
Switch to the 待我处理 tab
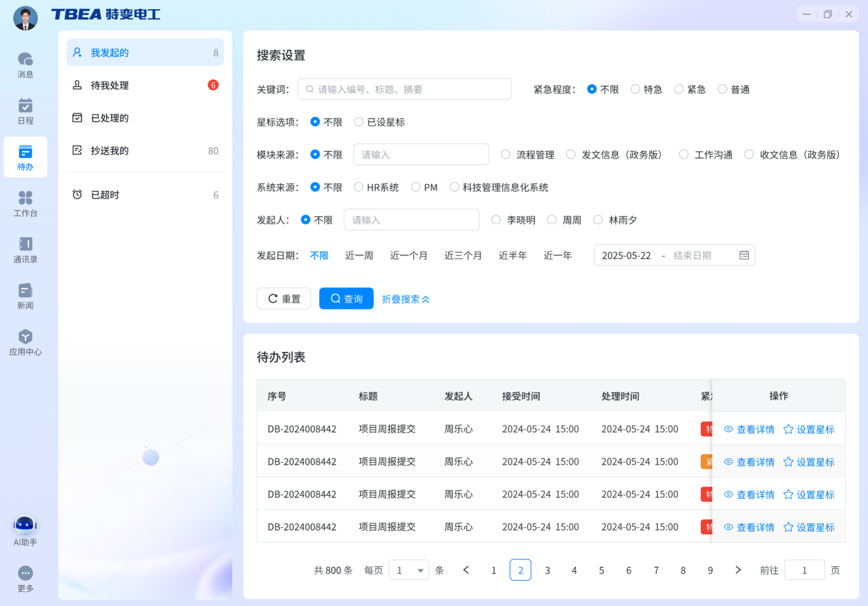pyautogui.click(x=110, y=85)
